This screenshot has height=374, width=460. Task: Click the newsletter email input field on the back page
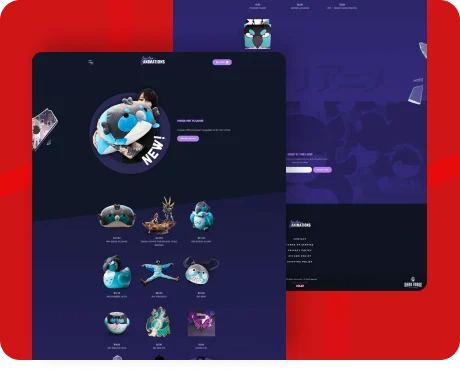(299, 170)
